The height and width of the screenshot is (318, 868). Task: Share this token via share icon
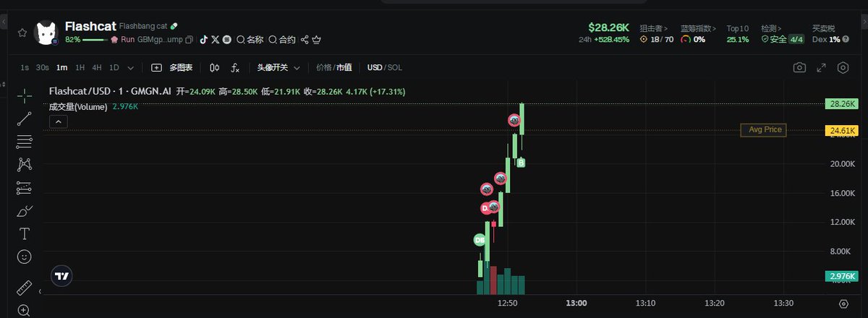pyautogui.click(x=305, y=39)
